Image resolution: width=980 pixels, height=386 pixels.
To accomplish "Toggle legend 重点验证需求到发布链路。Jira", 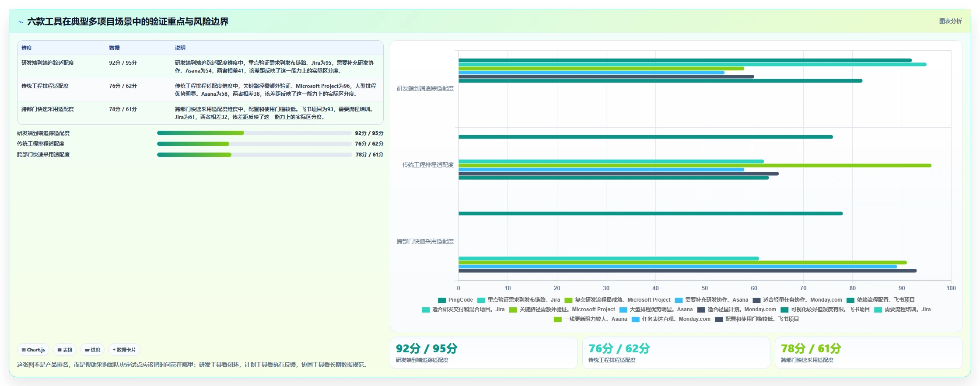I will 518,300.
